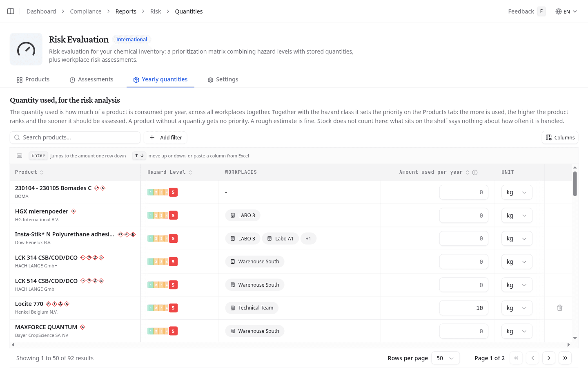Select the Yearly quantities tab
Viewport: 588px width, 368px height.
coord(160,79)
